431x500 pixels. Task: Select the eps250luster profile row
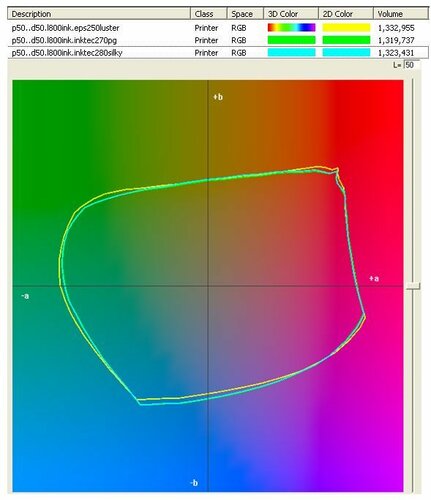tap(218, 28)
